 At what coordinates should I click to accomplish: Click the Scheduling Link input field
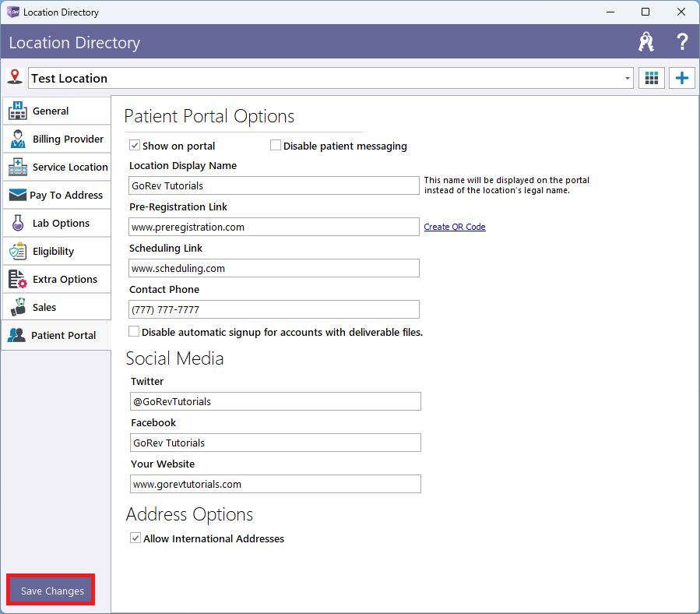pyautogui.click(x=274, y=268)
